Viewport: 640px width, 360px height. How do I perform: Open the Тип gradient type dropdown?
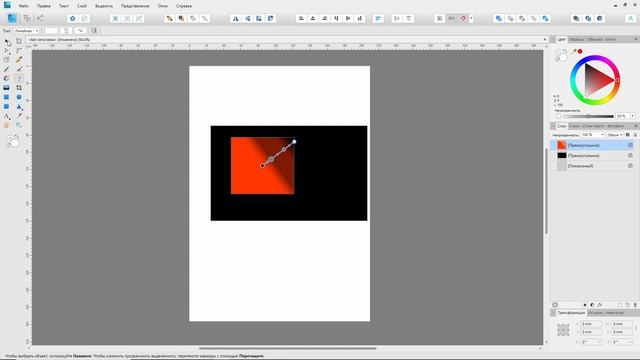(27, 31)
